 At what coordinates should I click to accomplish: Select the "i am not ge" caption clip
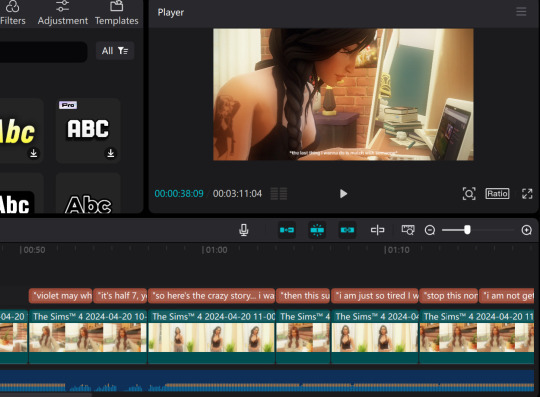pyautogui.click(x=507, y=296)
